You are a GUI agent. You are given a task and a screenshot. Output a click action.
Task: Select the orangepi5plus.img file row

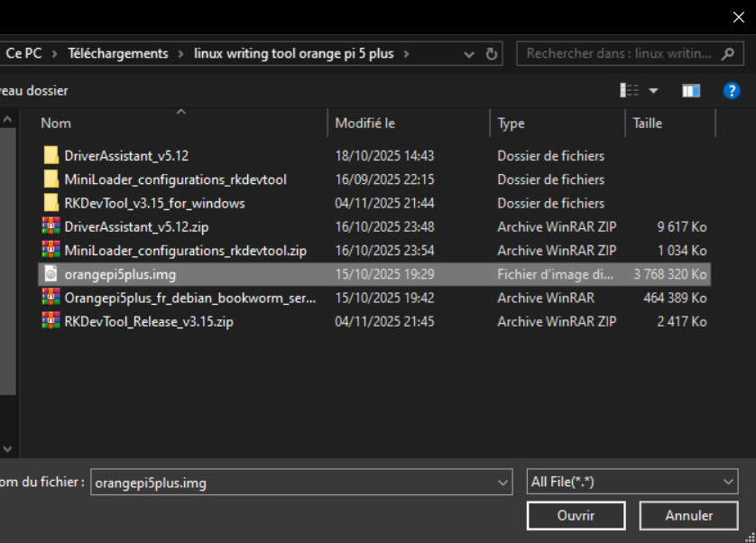pyautogui.click(x=226, y=273)
